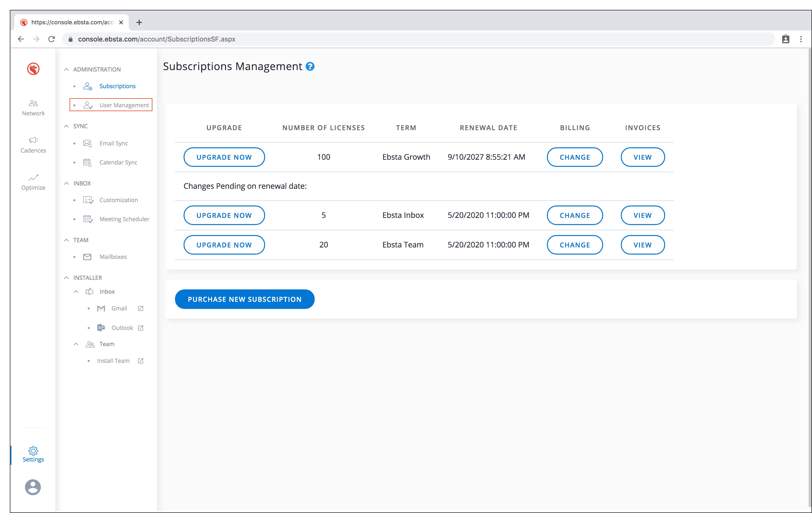The width and height of the screenshot is (812, 513).
Task: Collapse the INSTALLER Inbox subtree
Action: 76,292
